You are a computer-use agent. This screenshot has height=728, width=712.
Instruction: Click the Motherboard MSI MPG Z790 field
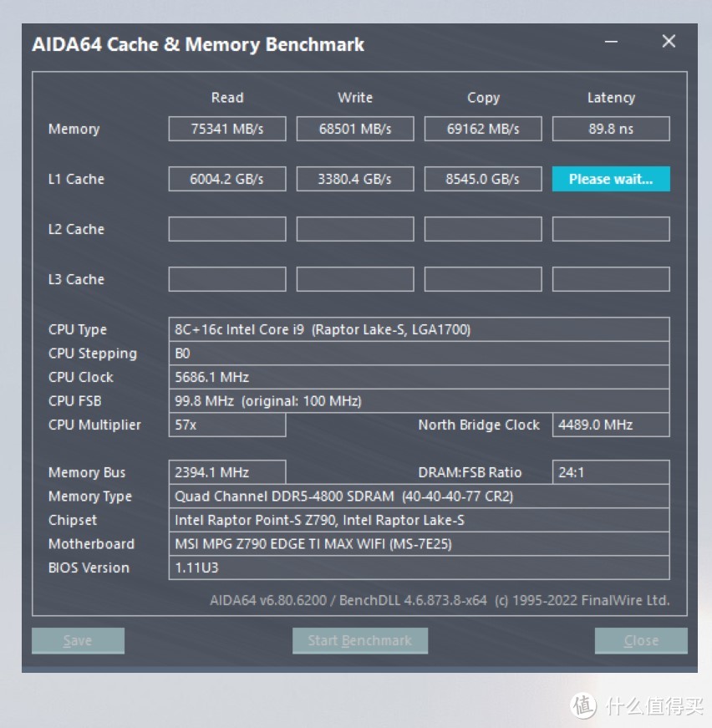click(420, 543)
